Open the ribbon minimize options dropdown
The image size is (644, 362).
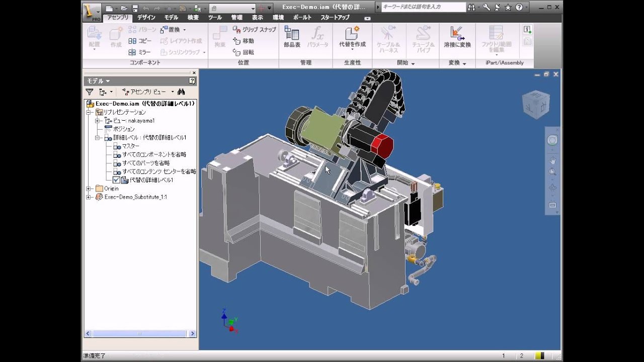click(367, 18)
